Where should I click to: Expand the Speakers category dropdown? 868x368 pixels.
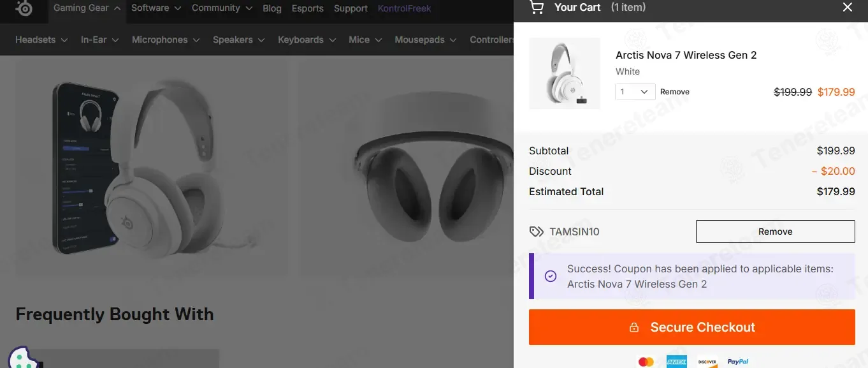click(239, 40)
